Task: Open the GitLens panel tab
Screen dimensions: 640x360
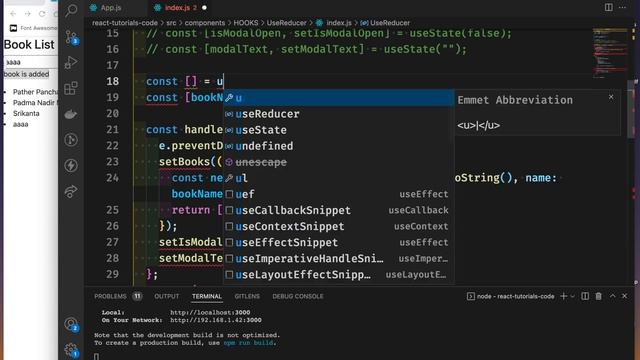Action: tap(247, 296)
